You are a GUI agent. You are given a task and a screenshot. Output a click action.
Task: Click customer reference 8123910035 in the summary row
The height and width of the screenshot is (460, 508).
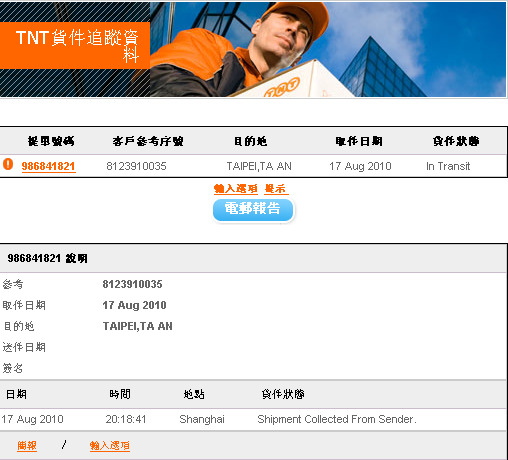tap(136, 166)
